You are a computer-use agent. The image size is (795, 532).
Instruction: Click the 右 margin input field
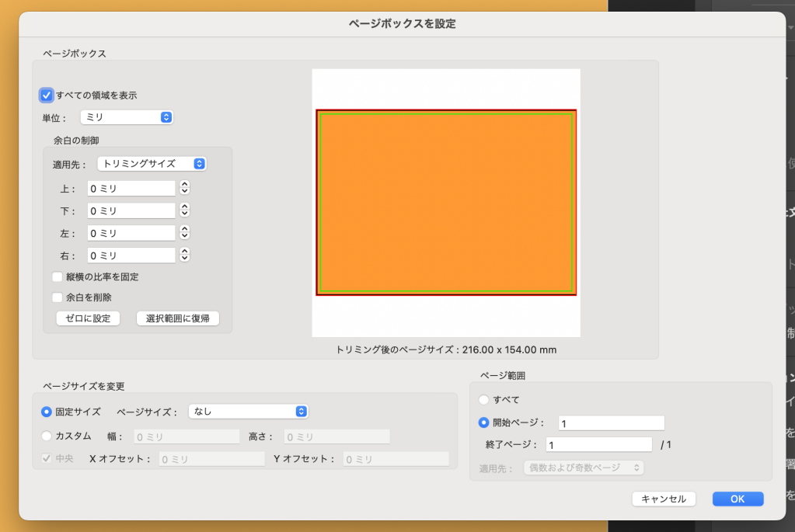131,256
